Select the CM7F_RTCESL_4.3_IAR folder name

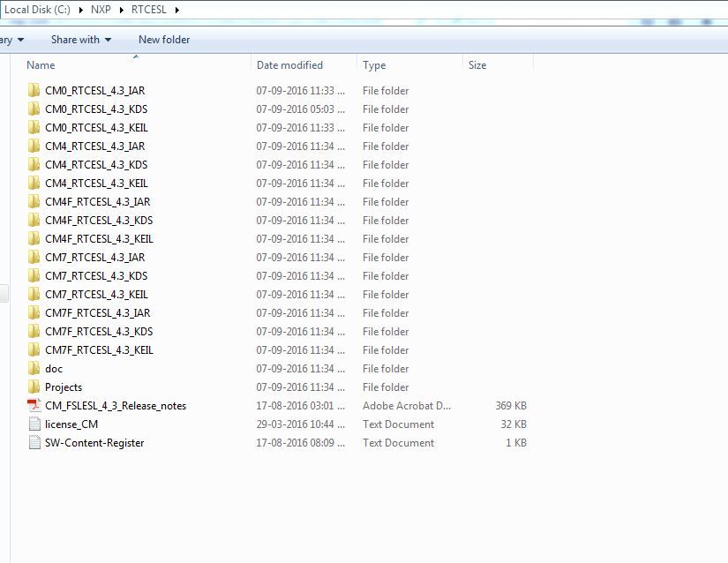point(97,313)
